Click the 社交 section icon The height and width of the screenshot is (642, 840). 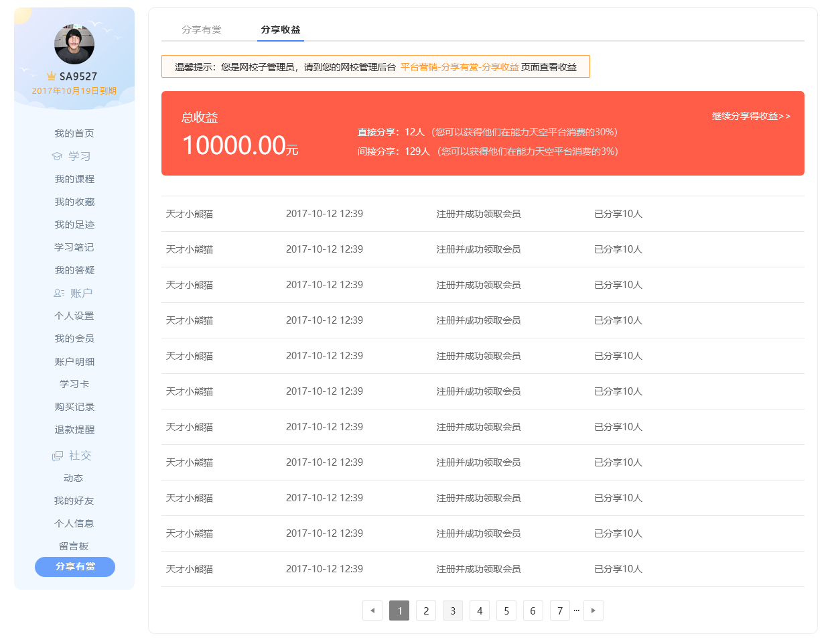[58, 456]
